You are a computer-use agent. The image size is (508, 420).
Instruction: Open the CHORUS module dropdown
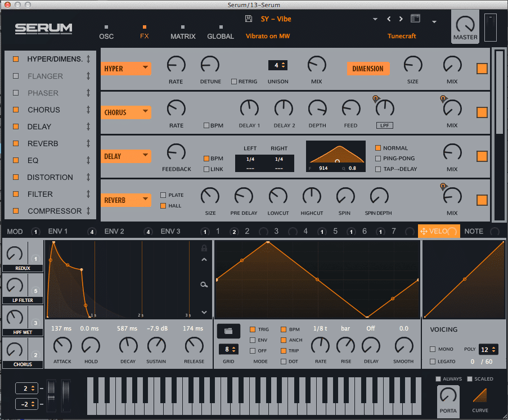tap(125, 112)
